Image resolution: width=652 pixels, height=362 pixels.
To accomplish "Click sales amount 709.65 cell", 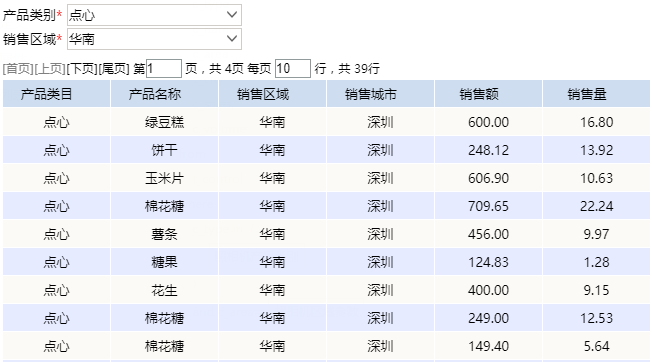I will coord(488,206).
